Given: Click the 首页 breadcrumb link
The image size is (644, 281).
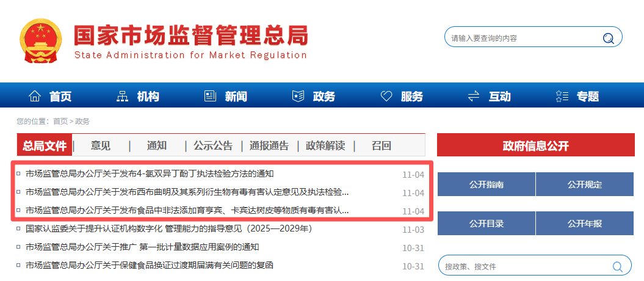Looking at the screenshot, I should pos(60,122).
